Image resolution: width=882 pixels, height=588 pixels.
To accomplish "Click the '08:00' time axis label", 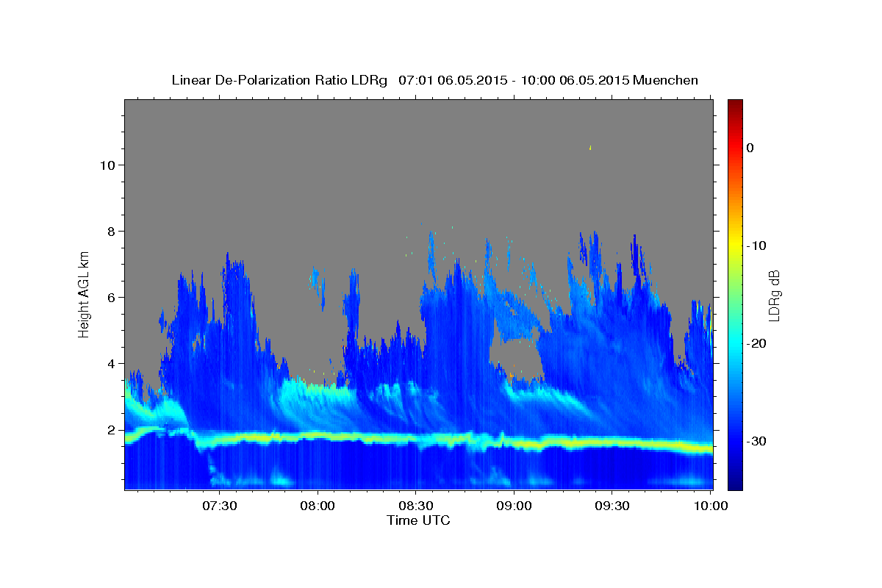I will tap(318, 506).
